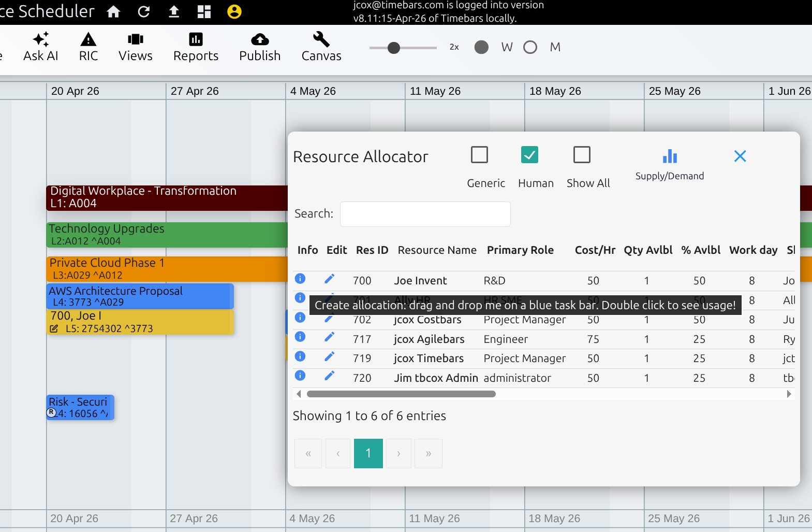The image size is (812, 532).
Task: Close the Resource Allocator panel
Action: (740, 156)
